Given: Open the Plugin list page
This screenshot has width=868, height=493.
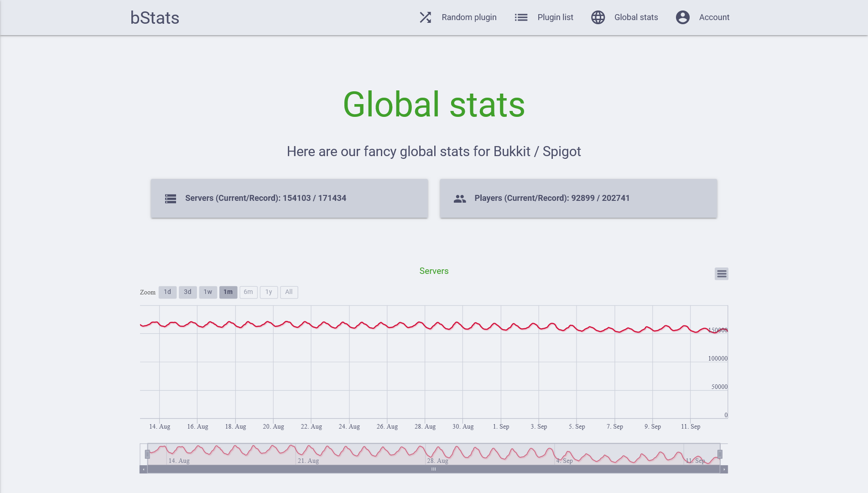Looking at the screenshot, I should click(x=555, y=17).
